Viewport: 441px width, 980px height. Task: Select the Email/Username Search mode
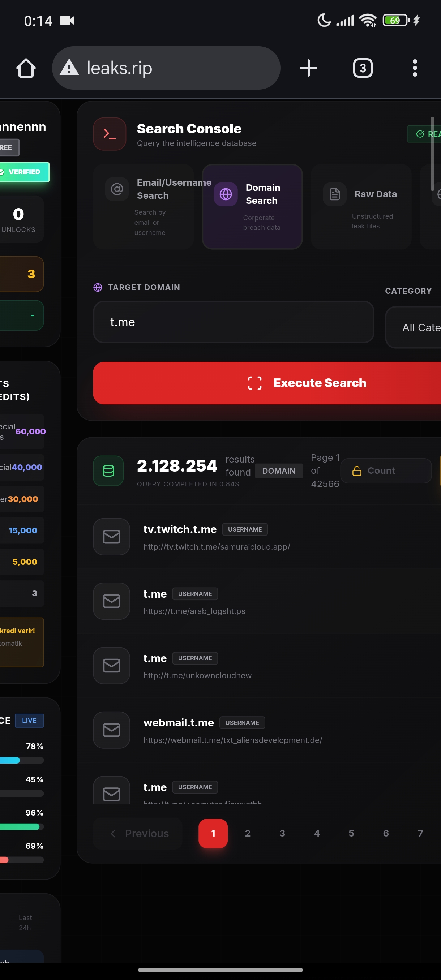coord(144,207)
